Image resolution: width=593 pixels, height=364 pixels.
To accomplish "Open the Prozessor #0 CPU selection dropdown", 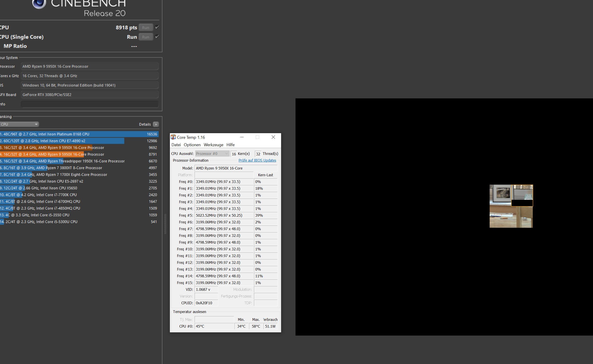I will pos(212,154).
